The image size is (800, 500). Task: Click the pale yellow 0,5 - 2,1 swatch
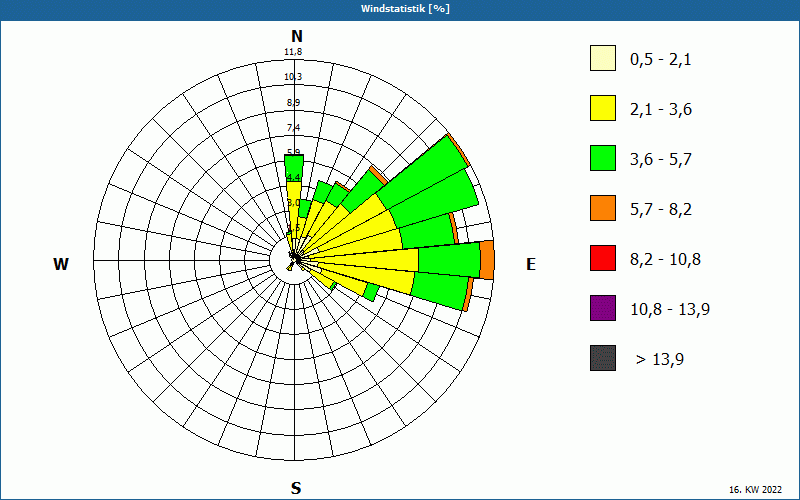(x=603, y=58)
